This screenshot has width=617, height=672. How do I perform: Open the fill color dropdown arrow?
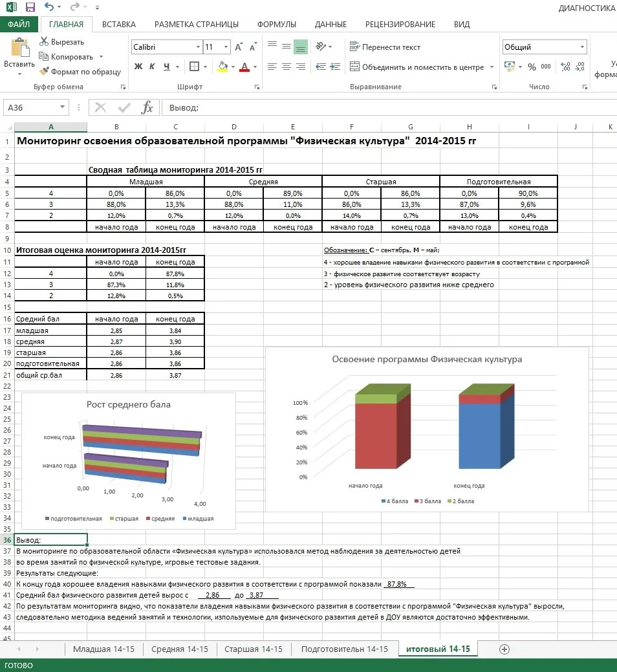point(233,67)
